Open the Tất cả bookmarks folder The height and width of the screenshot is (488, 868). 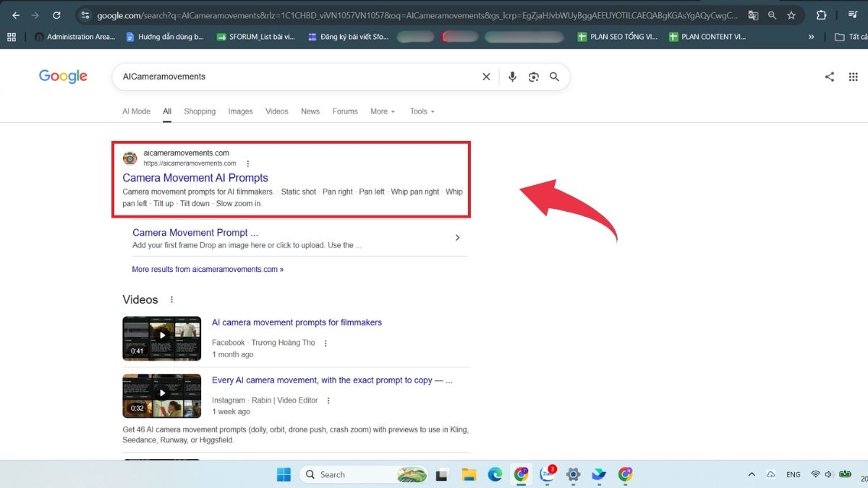(851, 37)
